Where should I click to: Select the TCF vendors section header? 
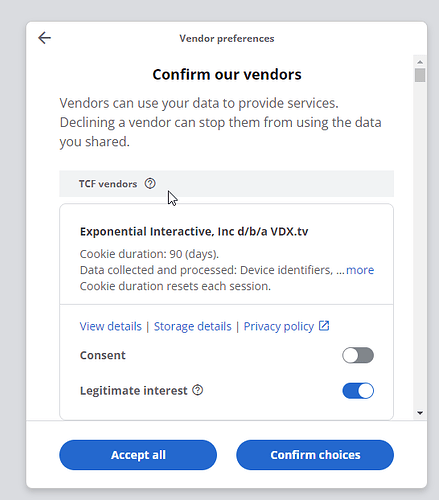tap(227, 184)
